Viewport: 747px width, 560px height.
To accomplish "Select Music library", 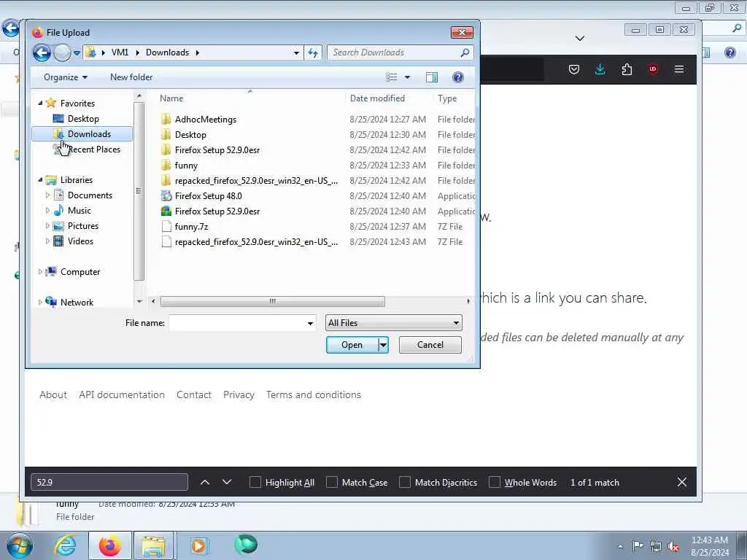I will [x=79, y=211].
